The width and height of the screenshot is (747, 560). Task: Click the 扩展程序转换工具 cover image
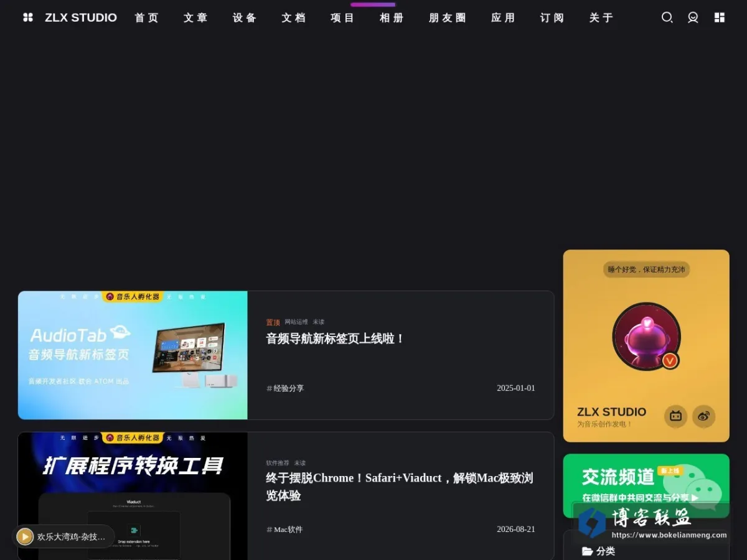click(x=133, y=496)
